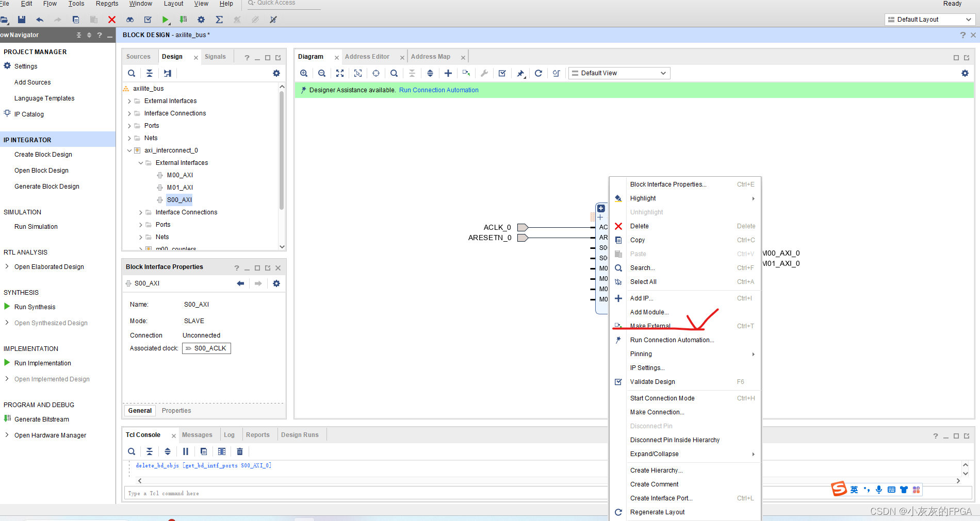Open the Reports menu in menu bar

coord(107,4)
